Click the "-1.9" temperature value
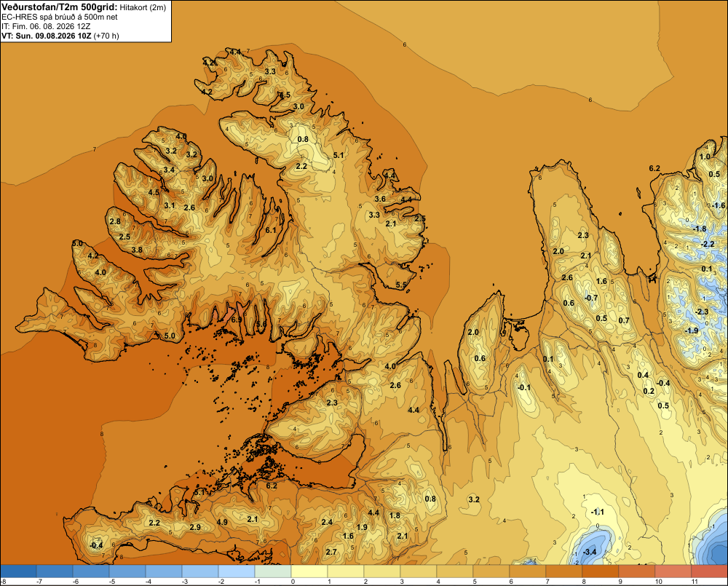Screen dimensions: 728x586 (692, 330)
